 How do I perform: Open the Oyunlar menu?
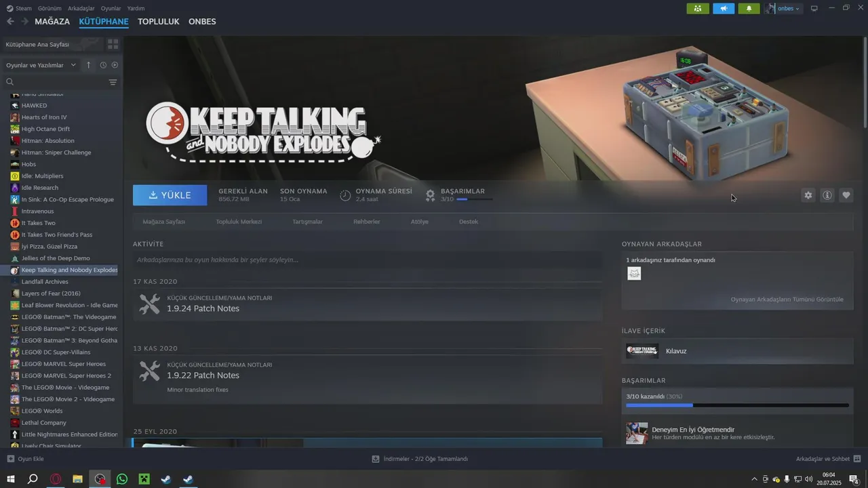pyautogui.click(x=111, y=8)
